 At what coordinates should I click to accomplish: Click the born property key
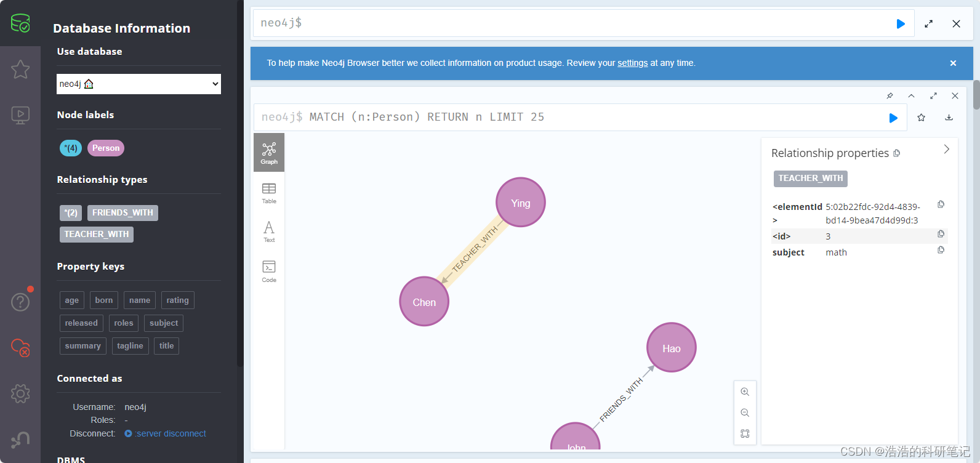pos(104,300)
